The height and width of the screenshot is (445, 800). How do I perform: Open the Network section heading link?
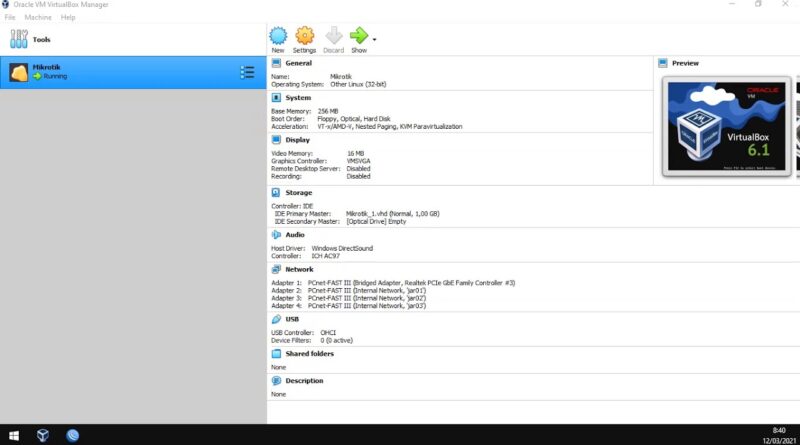pos(299,269)
